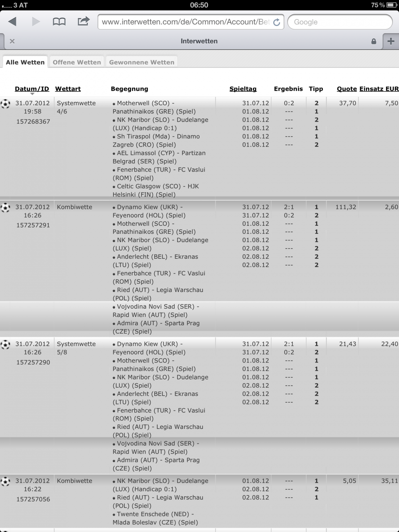Click soccer ball icon for bet 157268367
Screen dimensions: 399x532
(x=5, y=104)
